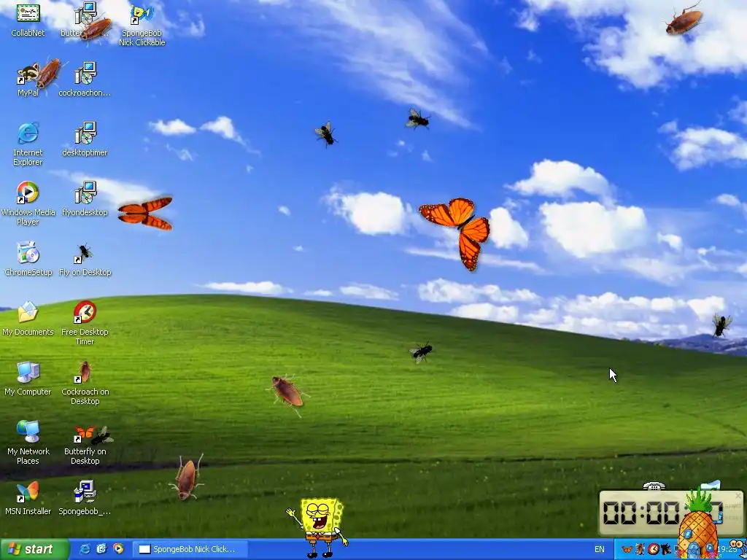Click the 19:25 system clock
Image resolution: width=747 pixels, height=560 pixels.
pyautogui.click(x=727, y=550)
